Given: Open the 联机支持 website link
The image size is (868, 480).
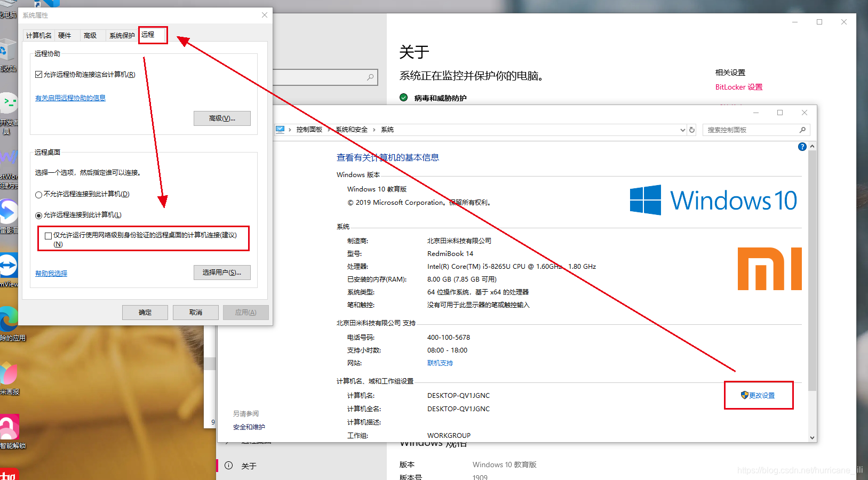Looking at the screenshot, I should (x=440, y=363).
